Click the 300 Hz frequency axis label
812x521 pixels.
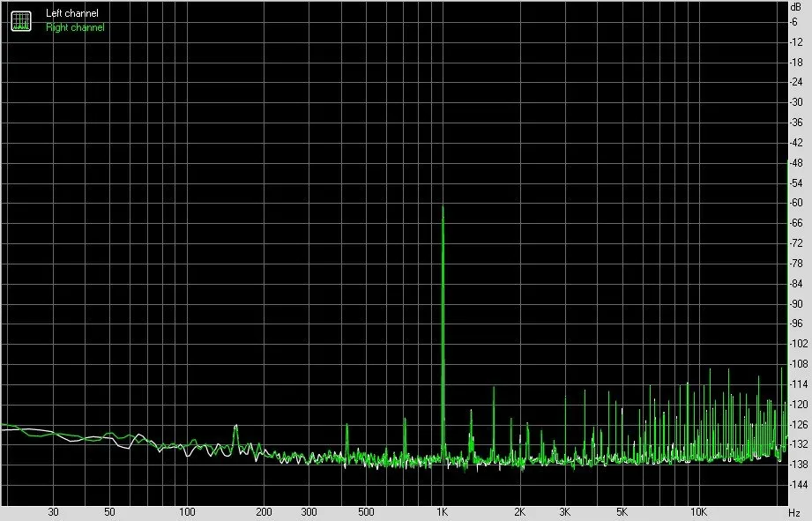pos(309,512)
